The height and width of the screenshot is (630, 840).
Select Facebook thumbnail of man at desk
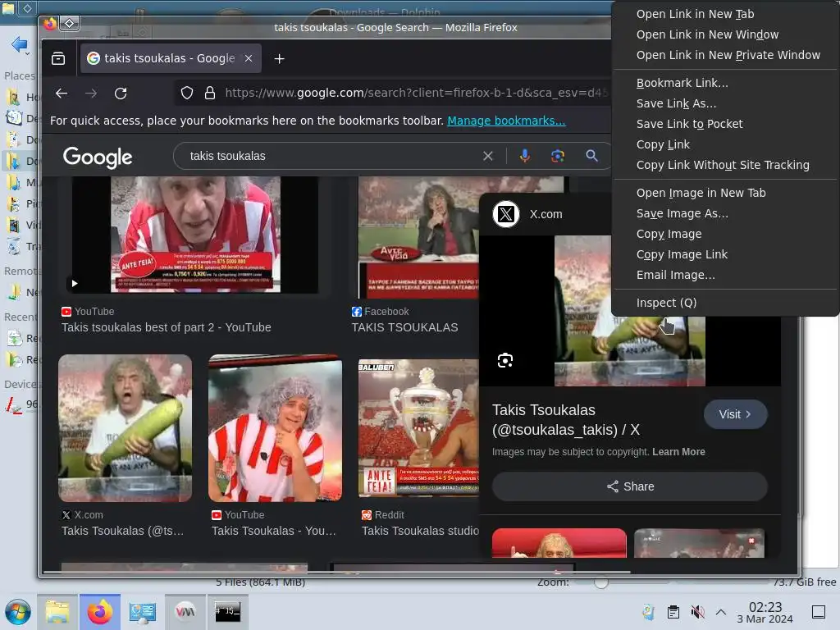pos(418,237)
